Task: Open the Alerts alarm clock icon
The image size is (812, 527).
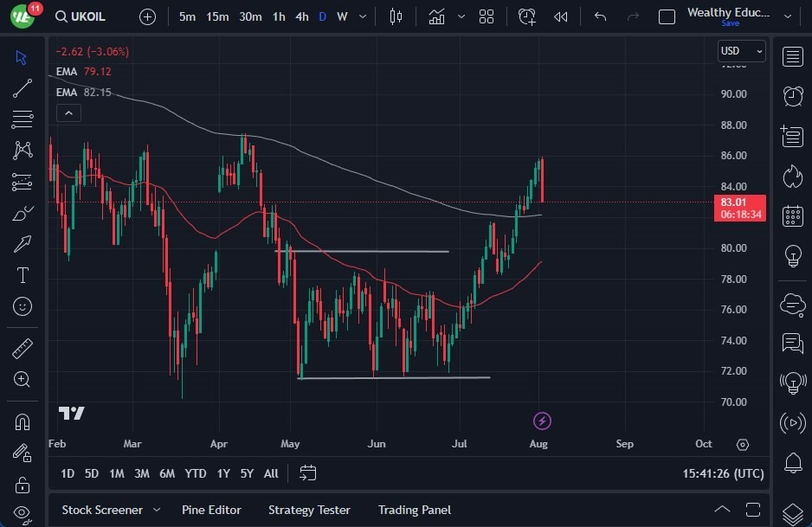Action: coord(792,95)
